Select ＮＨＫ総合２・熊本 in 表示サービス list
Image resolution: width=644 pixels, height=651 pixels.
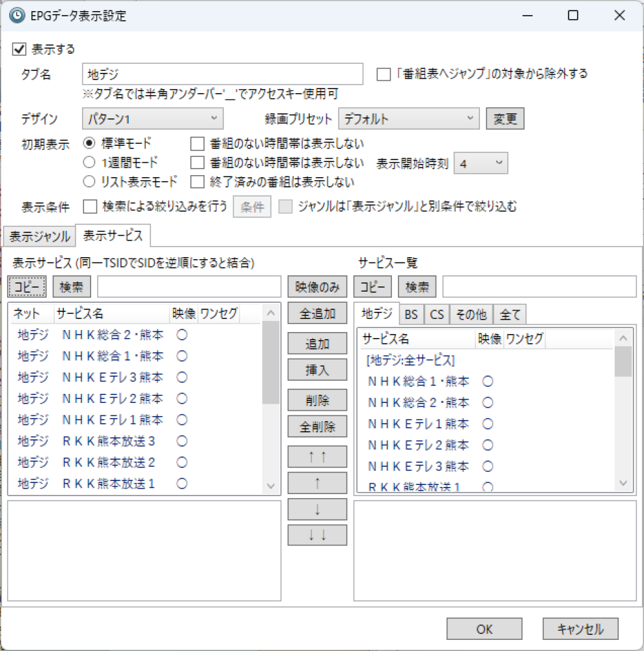click(x=136, y=335)
